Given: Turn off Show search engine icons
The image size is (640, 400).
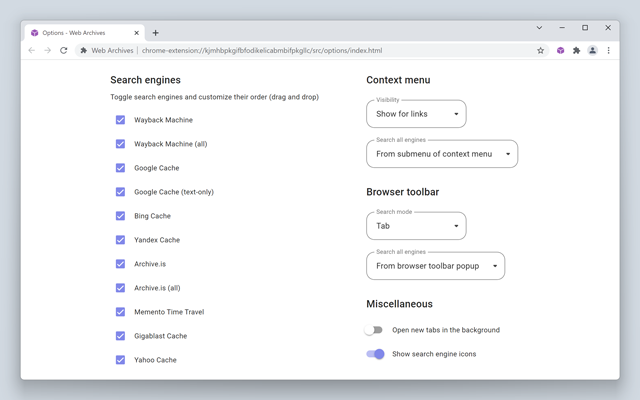Looking at the screenshot, I should [376, 354].
